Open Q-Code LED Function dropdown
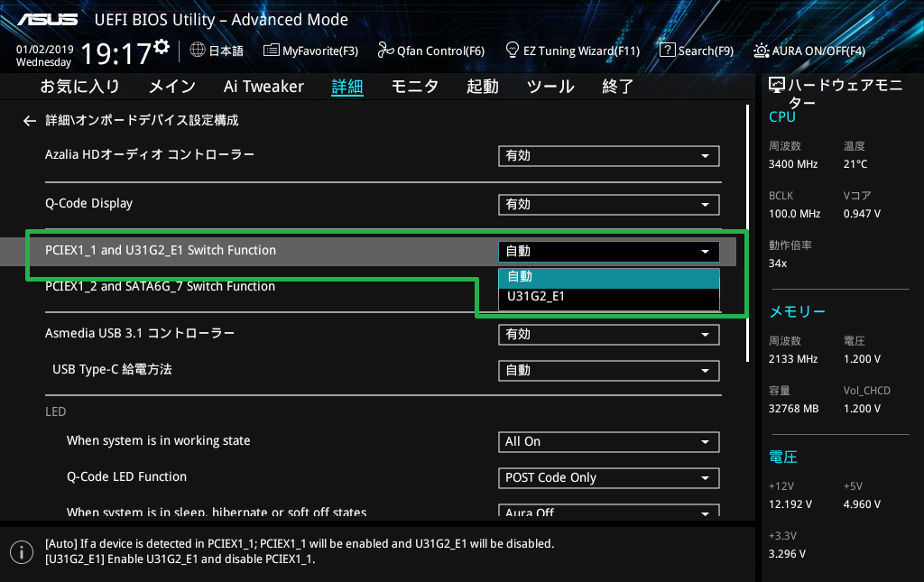This screenshot has width=924, height=582. 609,477
